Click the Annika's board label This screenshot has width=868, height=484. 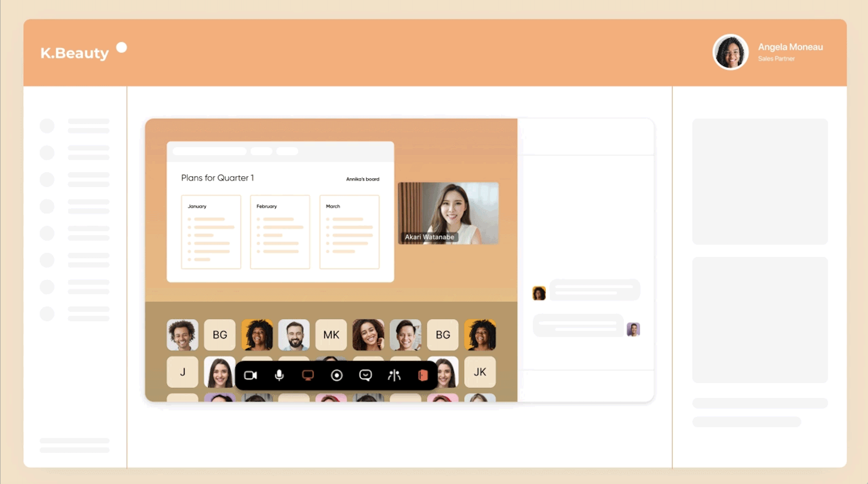point(362,179)
